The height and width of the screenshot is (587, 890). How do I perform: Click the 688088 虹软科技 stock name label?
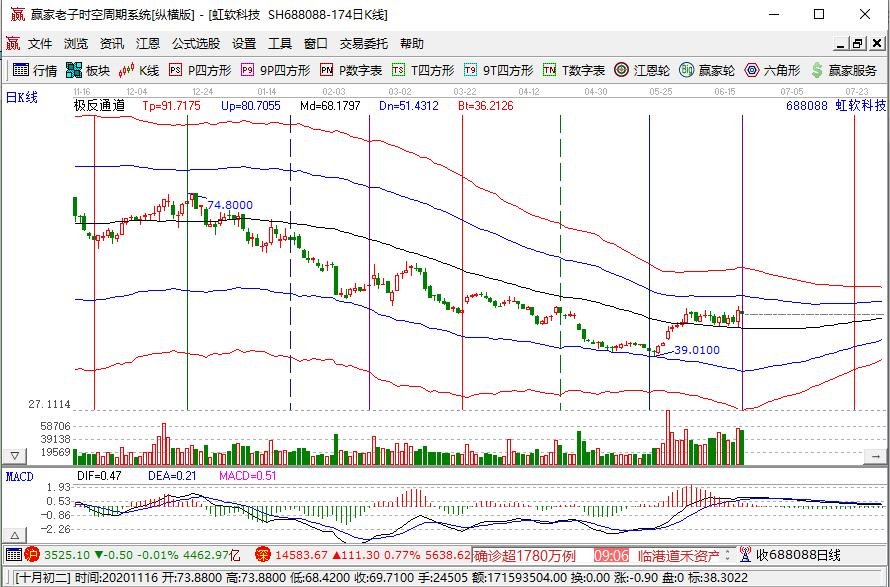[x=836, y=106]
